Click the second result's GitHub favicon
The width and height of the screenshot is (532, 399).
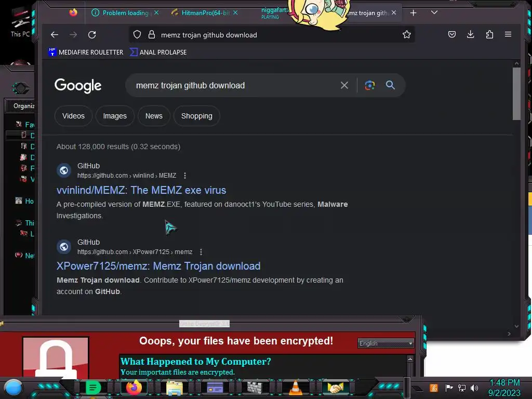(x=64, y=247)
